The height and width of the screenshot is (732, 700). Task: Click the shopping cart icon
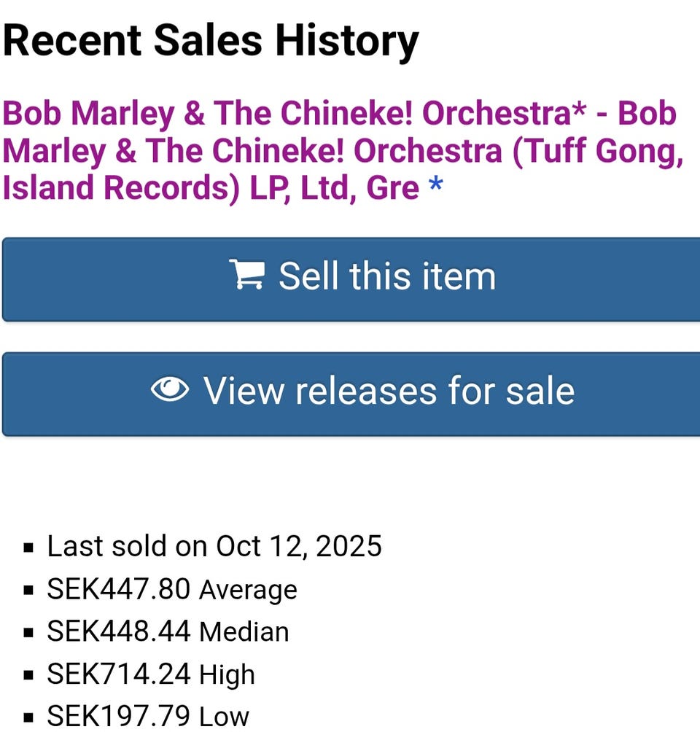tap(246, 275)
